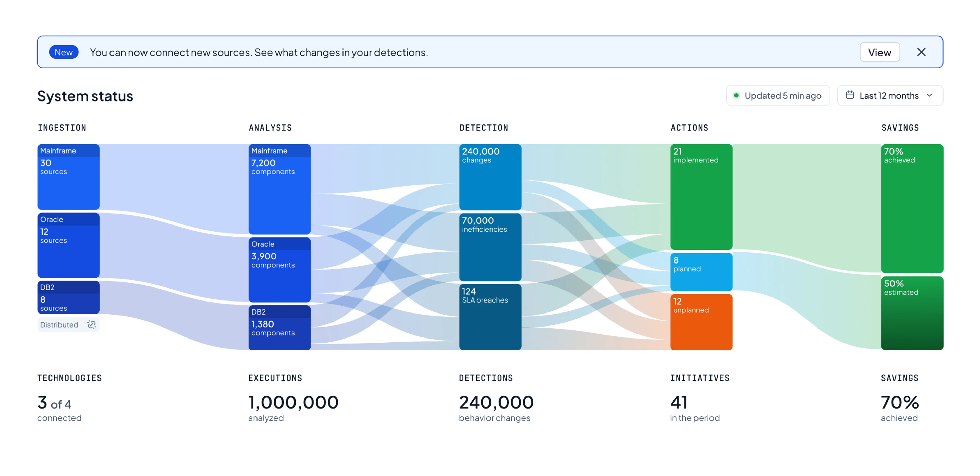Click the 124 SLA breaches block
Viewport: 980px width, 476px height.
490,317
